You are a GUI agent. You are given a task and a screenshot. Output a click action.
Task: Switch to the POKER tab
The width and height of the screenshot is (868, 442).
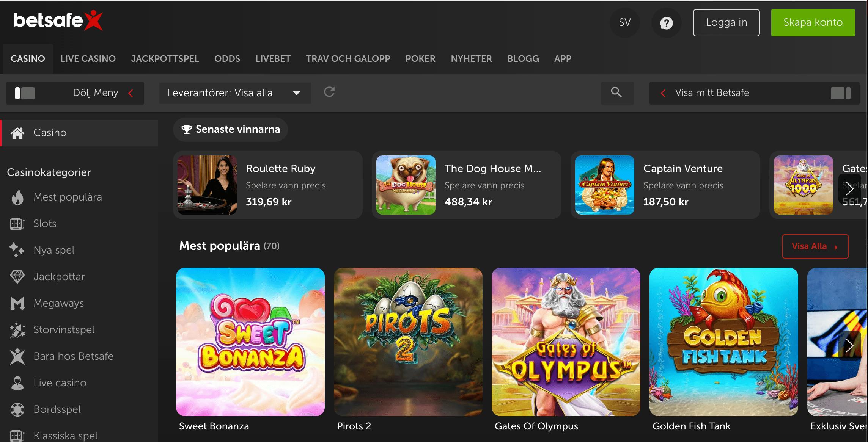(x=420, y=59)
